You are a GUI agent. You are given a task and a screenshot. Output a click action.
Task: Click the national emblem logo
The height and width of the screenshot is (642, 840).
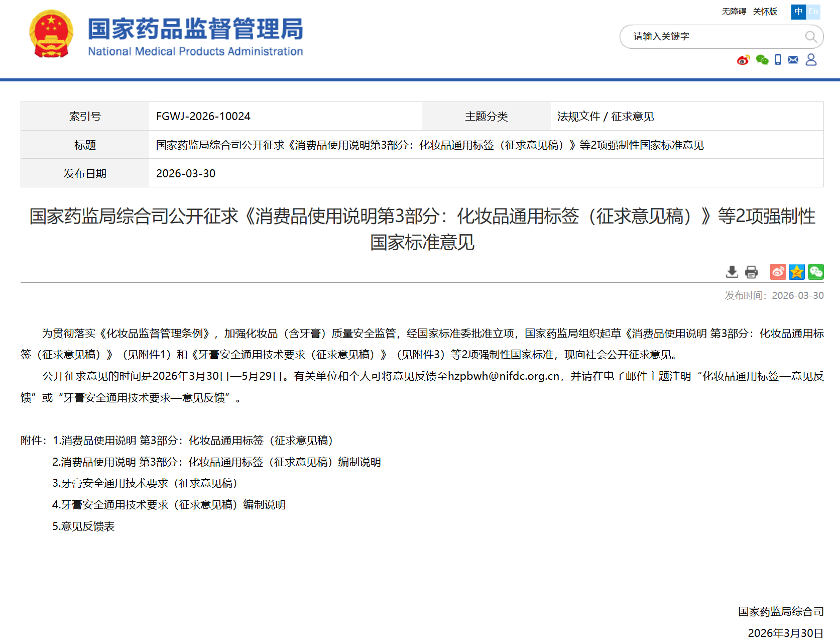(51, 34)
